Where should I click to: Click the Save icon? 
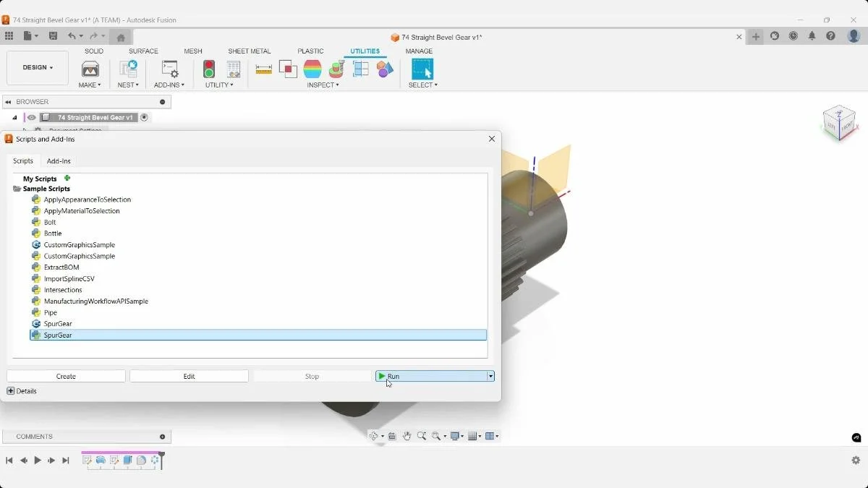click(x=53, y=36)
